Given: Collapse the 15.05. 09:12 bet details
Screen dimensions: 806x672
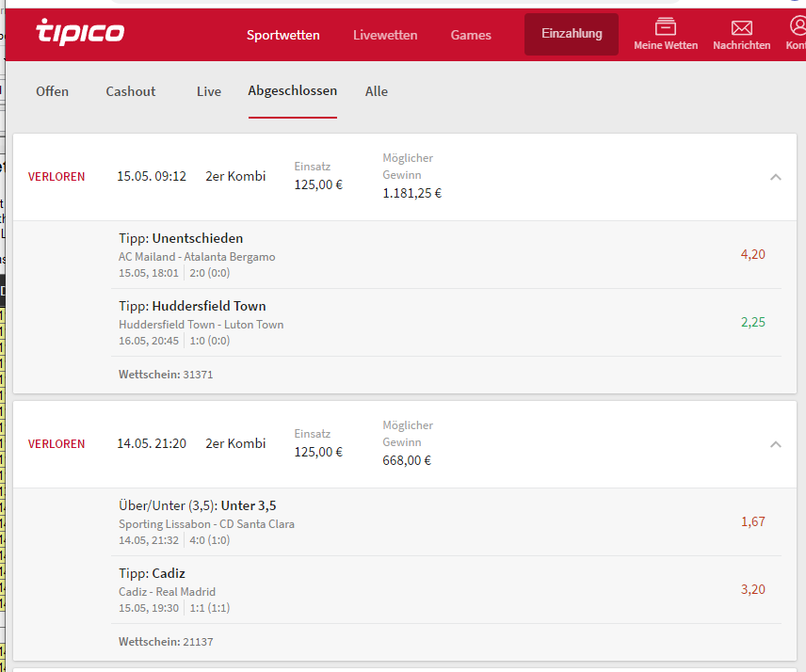Looking at the screenshot, I should tap(776, 177).
